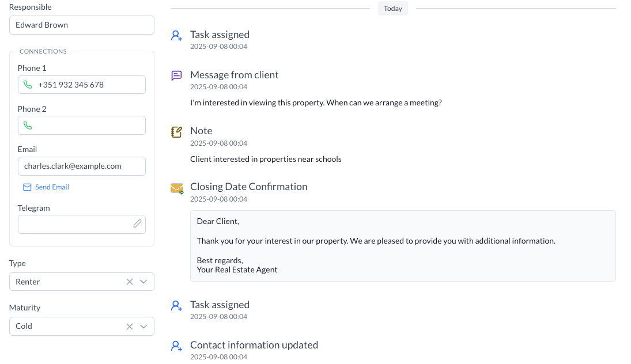Click the Phone 1 number +351 932 345 678
Screen dimensions: 631x364
[x=81, y=84]
